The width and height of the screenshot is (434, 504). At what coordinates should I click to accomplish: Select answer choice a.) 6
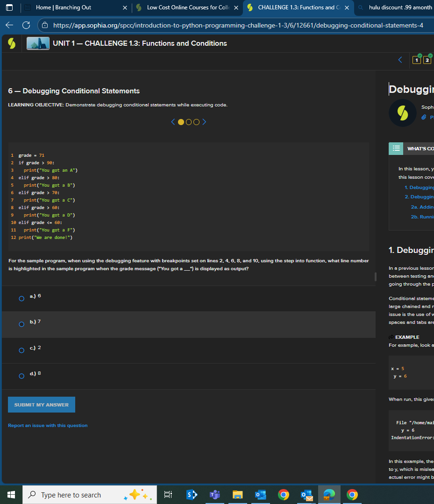click(21, 298)
